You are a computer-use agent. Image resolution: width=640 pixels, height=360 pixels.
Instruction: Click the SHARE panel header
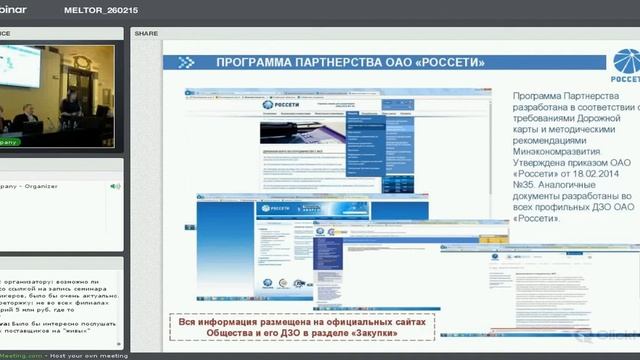pos(146,33)
